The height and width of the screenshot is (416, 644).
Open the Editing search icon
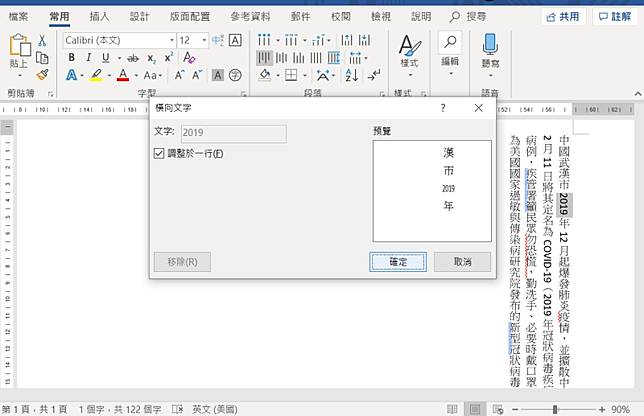449,44
